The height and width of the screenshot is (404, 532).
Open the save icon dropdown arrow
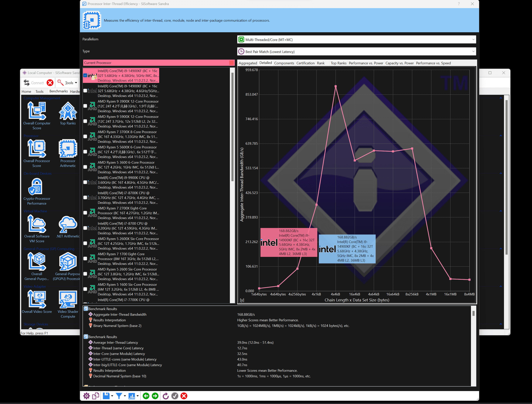112,396
